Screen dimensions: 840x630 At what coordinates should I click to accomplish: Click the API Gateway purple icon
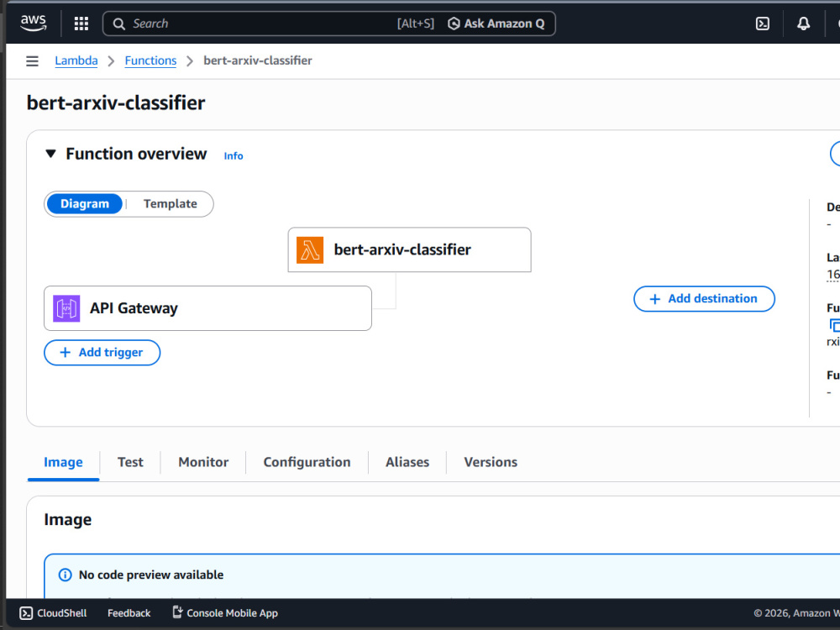coord(66,308)
